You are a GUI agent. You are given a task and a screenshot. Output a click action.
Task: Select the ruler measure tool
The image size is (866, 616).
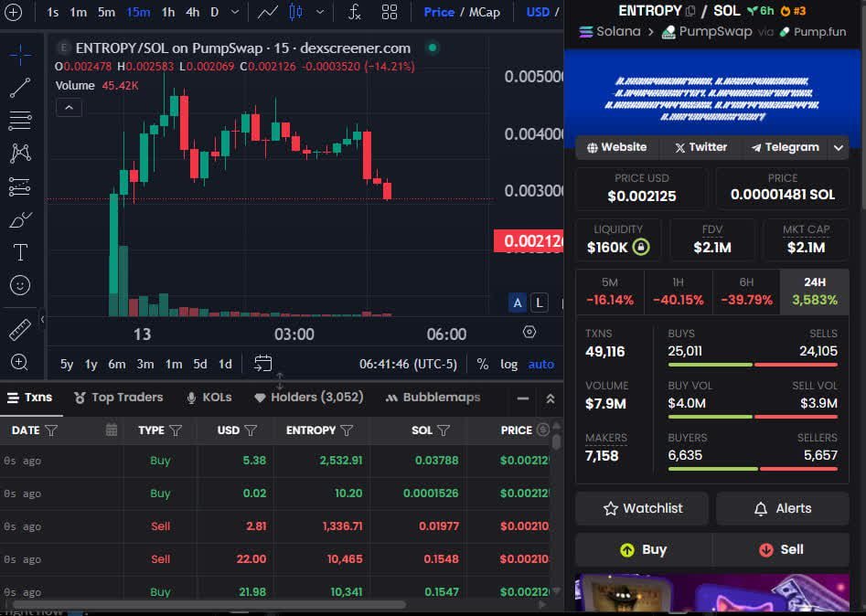click(20, 330)
